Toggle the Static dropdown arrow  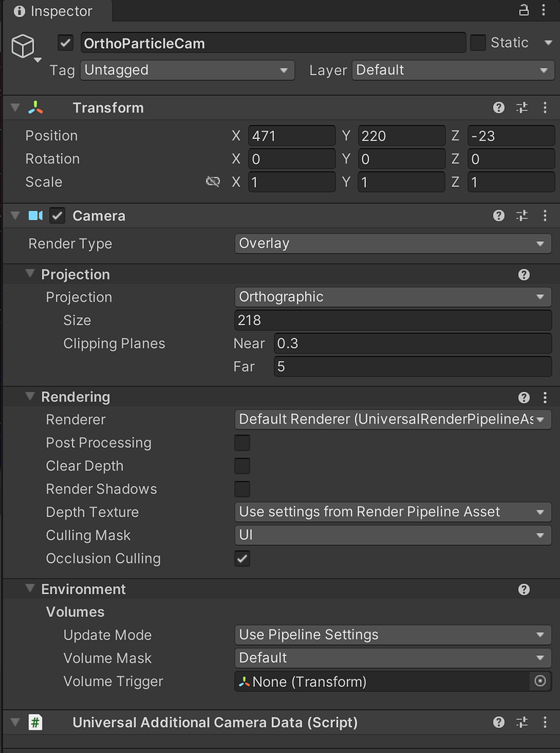click(x=548, y=43)
